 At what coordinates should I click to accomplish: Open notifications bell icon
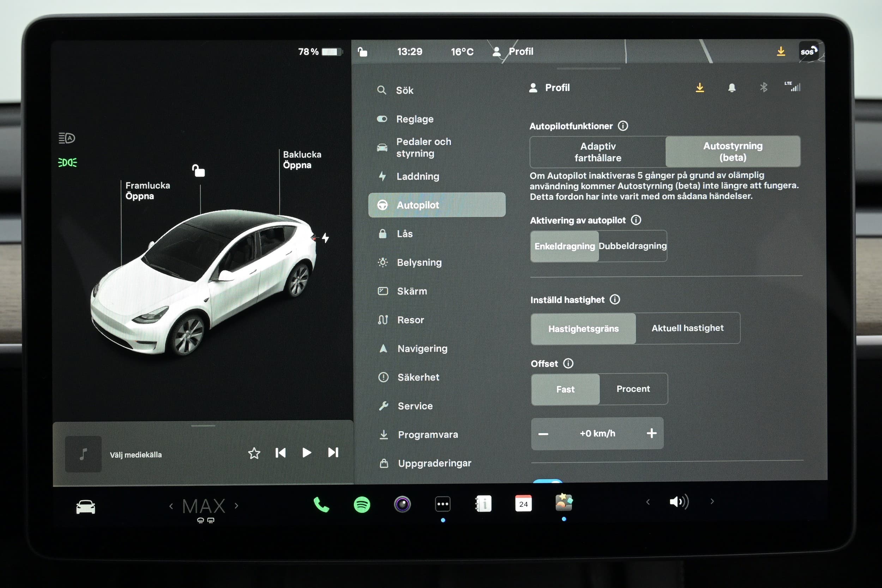[x=732, y=88]
